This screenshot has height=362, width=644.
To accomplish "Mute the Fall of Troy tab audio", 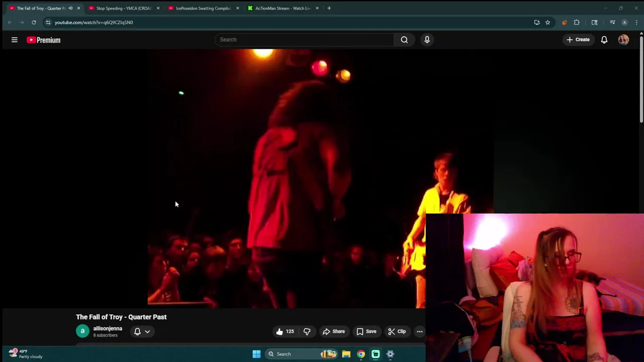I will coord(70,8).
